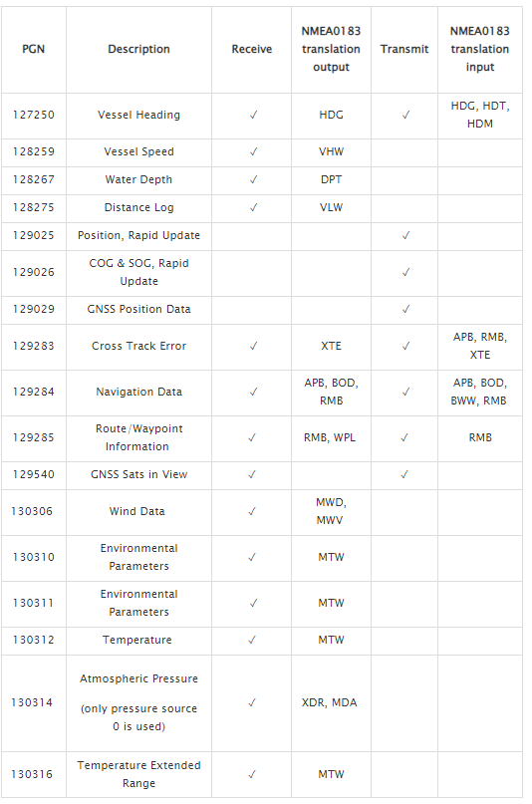
Task: Click the Transmit checkmark for Cross Track Error
Action: [405, 346]
